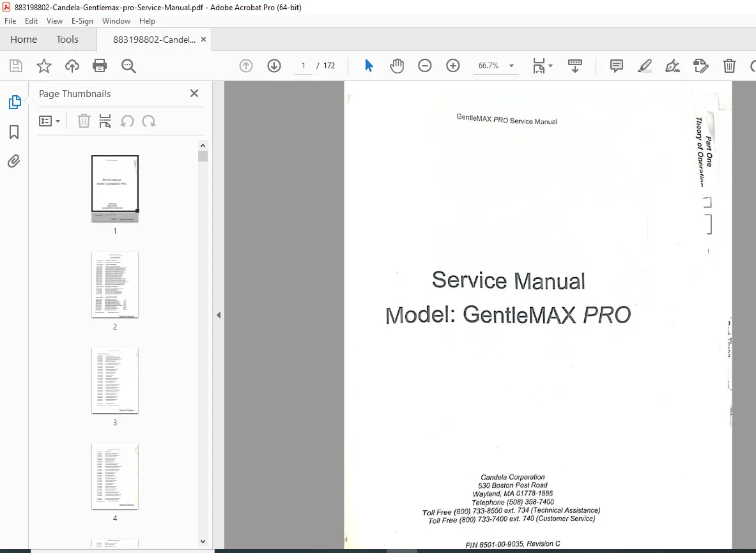This screenshot has height=553, width=756.
Task: Zoom in with the plus button
Action: (452, 66)
